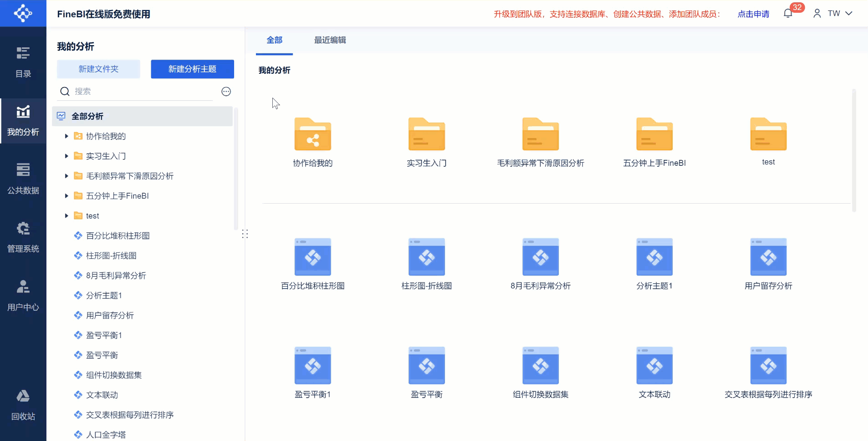Open the 公共数据 panel

[x=23, y=178]
